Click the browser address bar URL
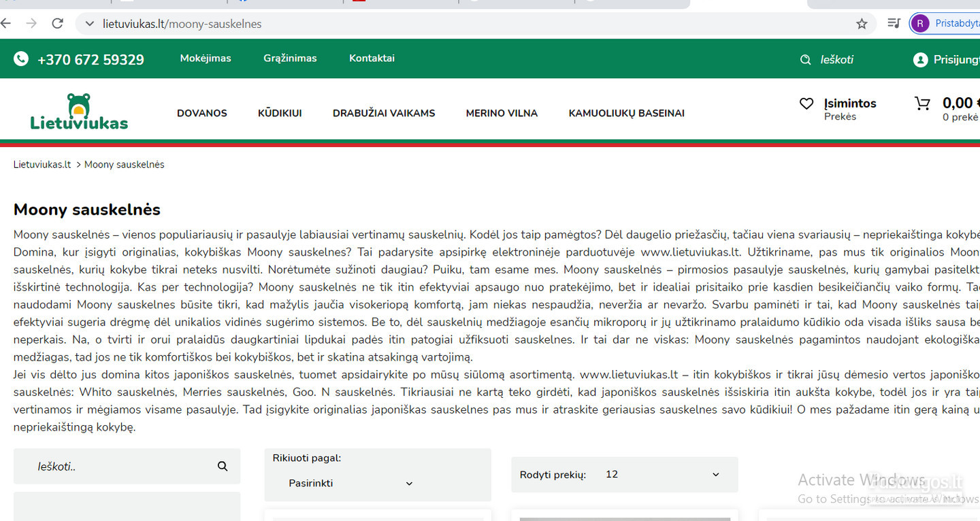The width and height of the screenshot is (980, 521). pos(182,24)
